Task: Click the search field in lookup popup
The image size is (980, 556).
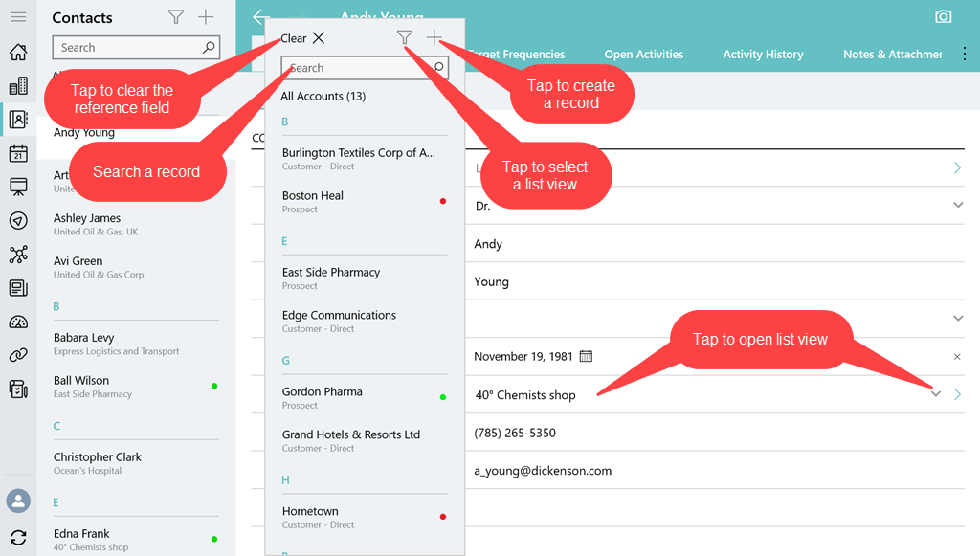Action: pos(356,68)
